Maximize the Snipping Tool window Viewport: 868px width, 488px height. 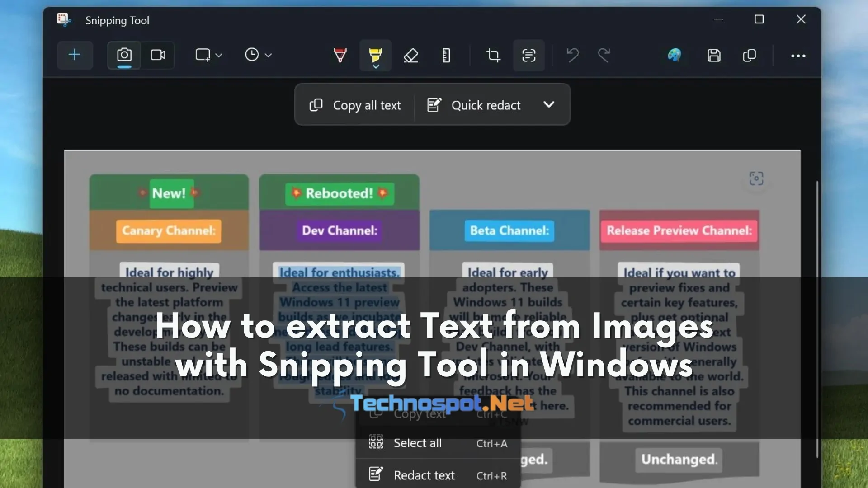(759, 19)
